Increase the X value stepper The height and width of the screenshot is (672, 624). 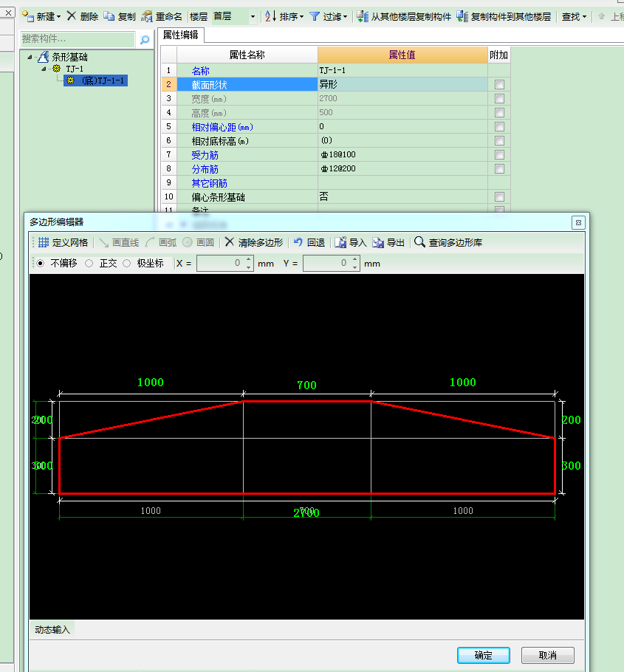[x=249, y=259]
